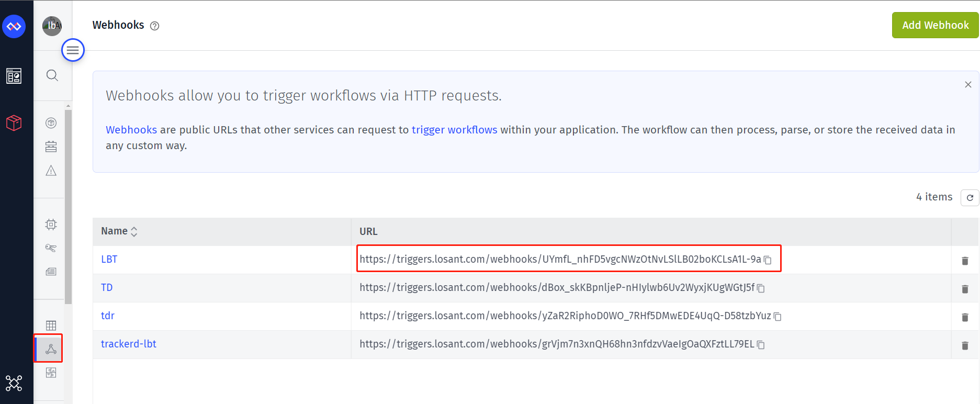
Task: Open the data tables grid icon
Action: [x=51, y=326]
